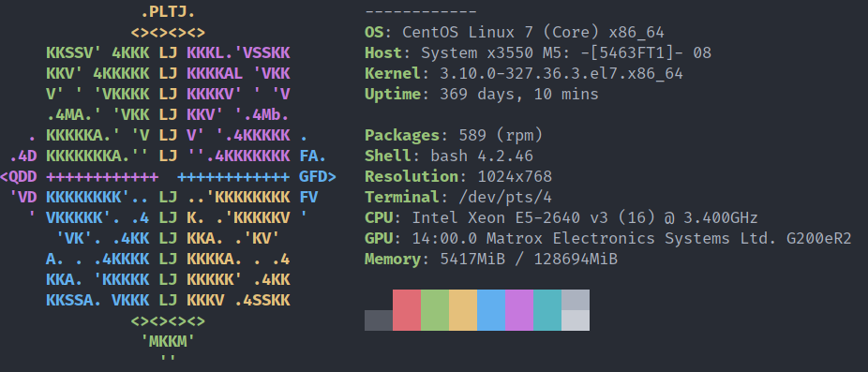
Task: Click the Packages value 589 (rpm)
Action: coord(501,135)
